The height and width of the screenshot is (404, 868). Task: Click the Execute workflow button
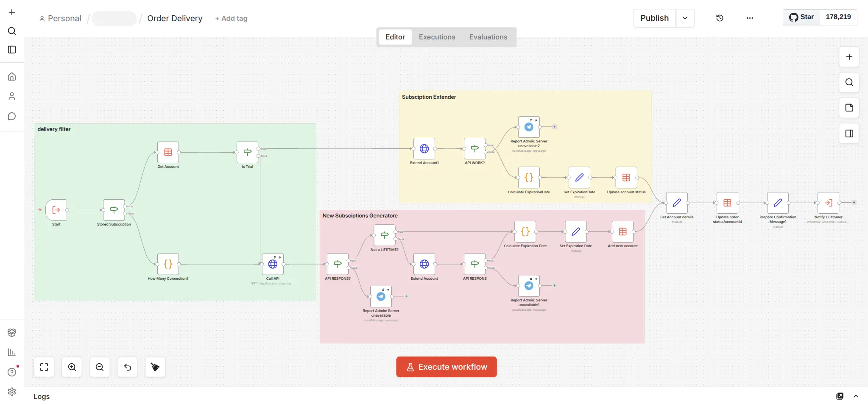point(446,367)
